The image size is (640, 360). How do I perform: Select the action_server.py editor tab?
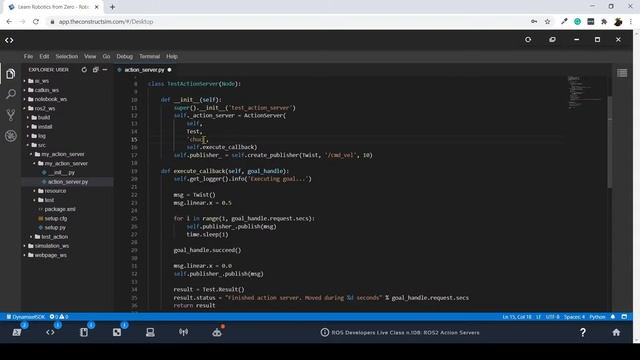coord(144,70)
